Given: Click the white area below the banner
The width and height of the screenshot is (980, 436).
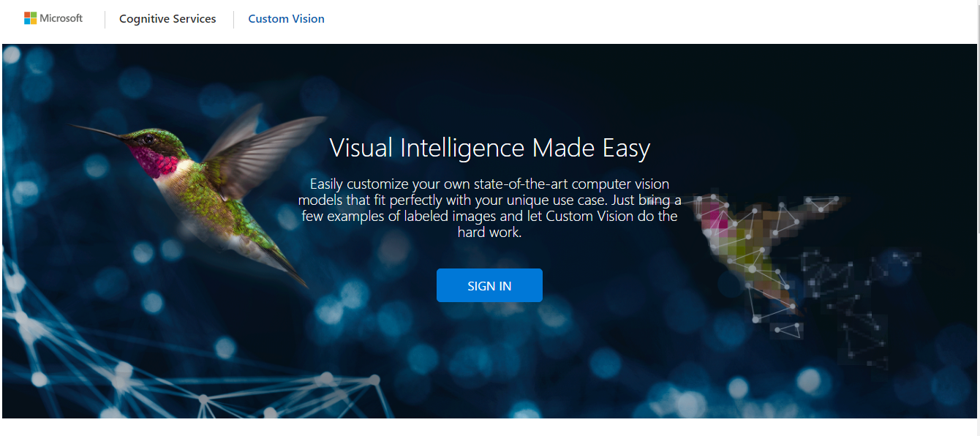Looking at the screenshot, I should pos(489,427).
